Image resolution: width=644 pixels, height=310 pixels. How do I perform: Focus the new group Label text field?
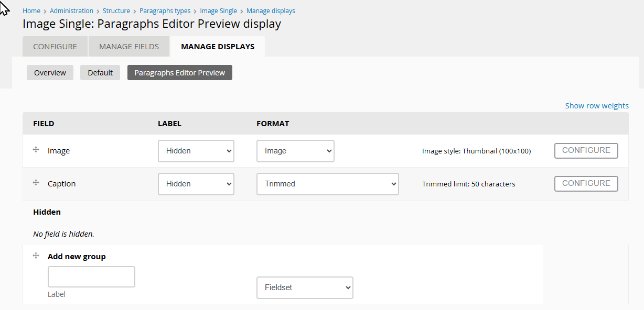tap(91, 276)
